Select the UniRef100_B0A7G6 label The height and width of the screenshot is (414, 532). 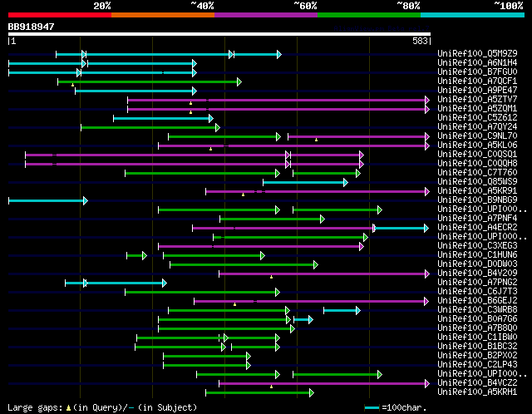click(x=477, y=319)
